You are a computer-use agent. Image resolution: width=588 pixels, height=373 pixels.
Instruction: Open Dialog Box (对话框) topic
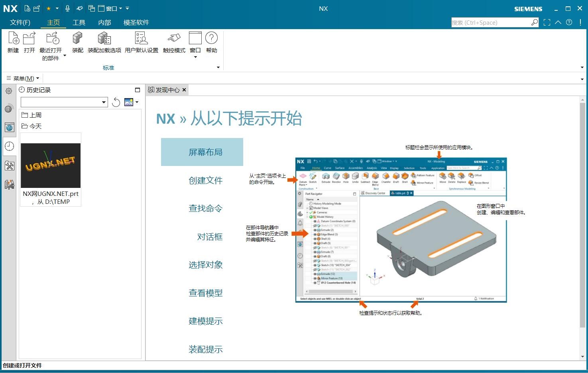pos(210,237)
